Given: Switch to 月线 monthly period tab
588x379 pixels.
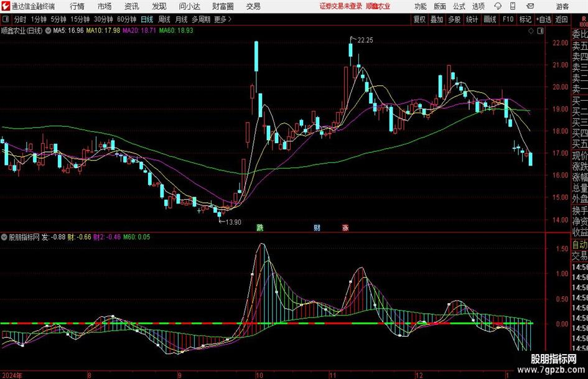Looking at the screenshot, I should (x=181, y=19).
